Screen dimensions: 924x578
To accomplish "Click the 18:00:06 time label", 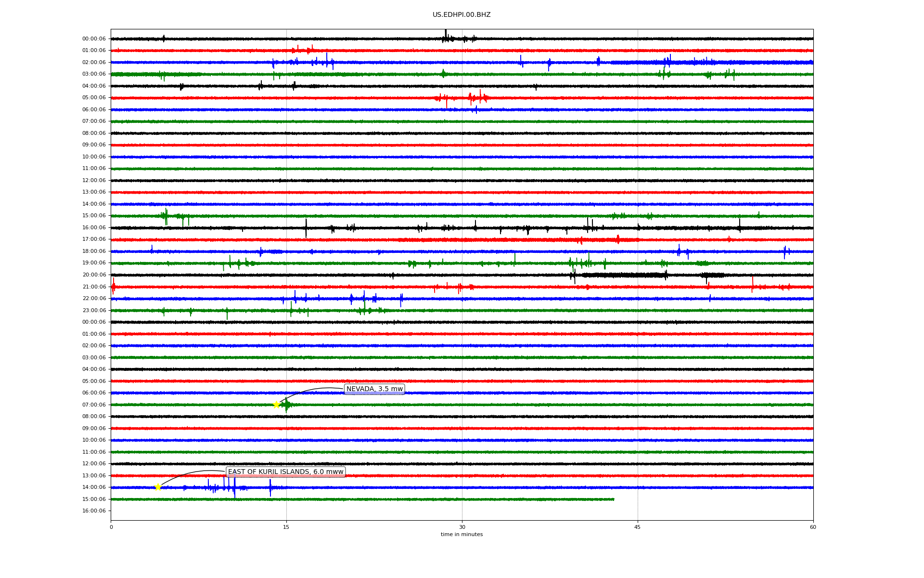I will click(x=94, y=251).
